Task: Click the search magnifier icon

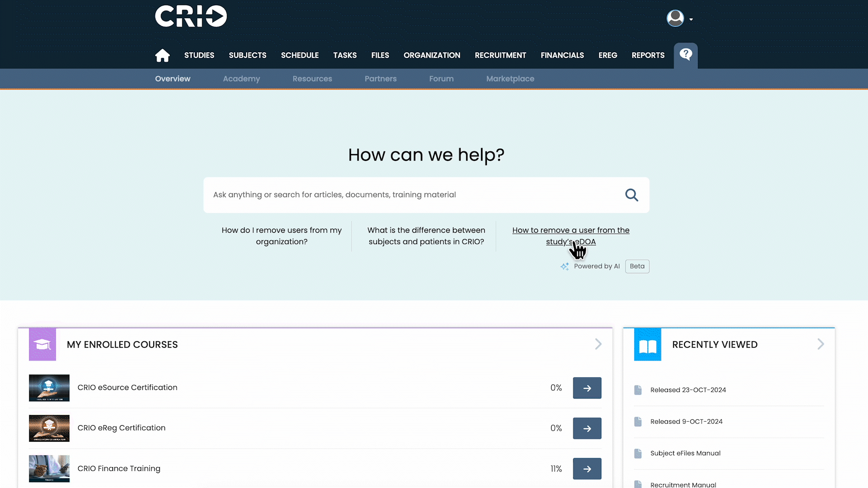Action: (x=632, y=195)
